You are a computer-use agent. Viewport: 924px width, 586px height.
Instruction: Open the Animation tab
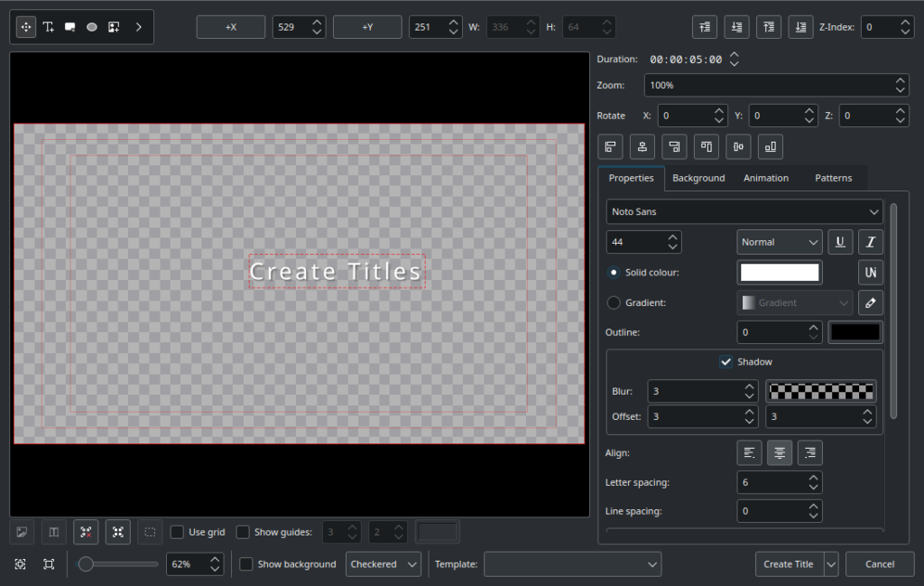766,178
